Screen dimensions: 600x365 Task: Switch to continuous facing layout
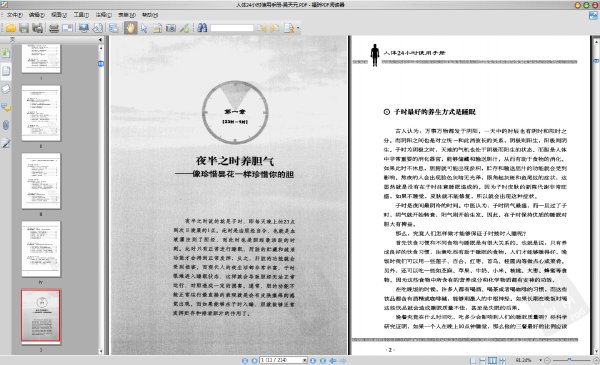502,360
